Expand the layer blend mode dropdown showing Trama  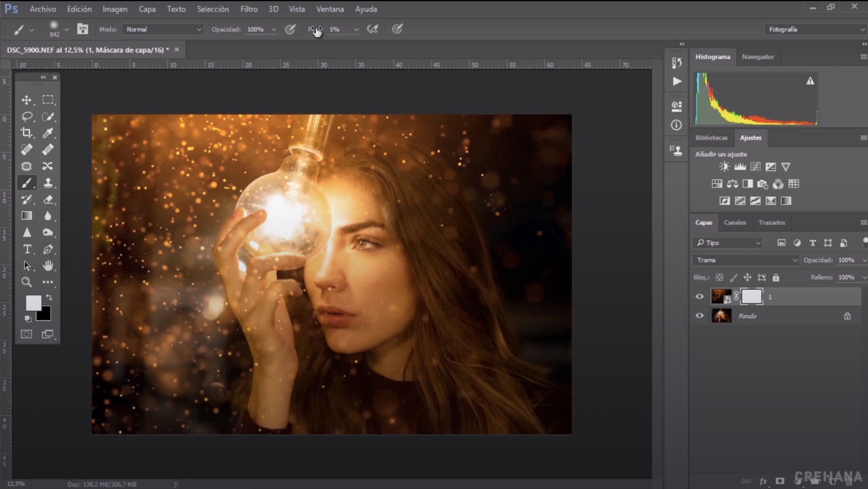tap(745, 260)
